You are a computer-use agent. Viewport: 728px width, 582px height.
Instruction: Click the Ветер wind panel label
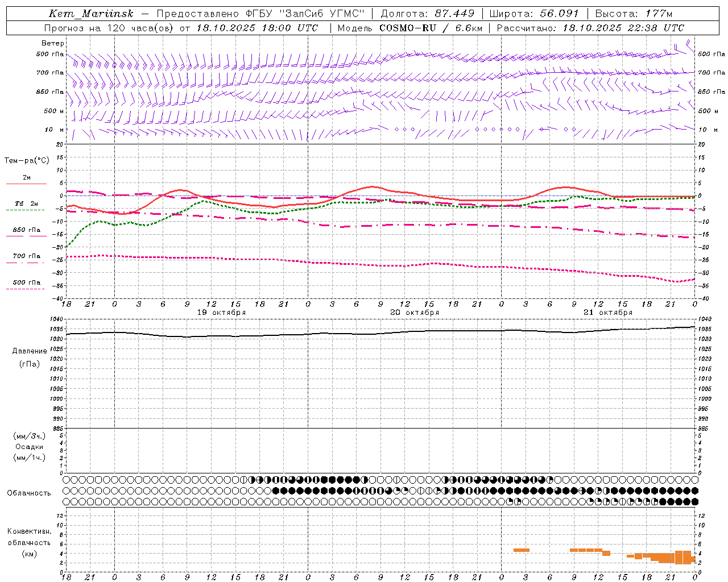[x=53, y=43]
